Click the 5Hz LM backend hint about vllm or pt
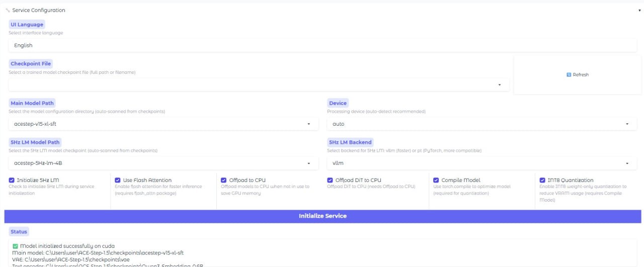644x267 pixels. [405, 151]
